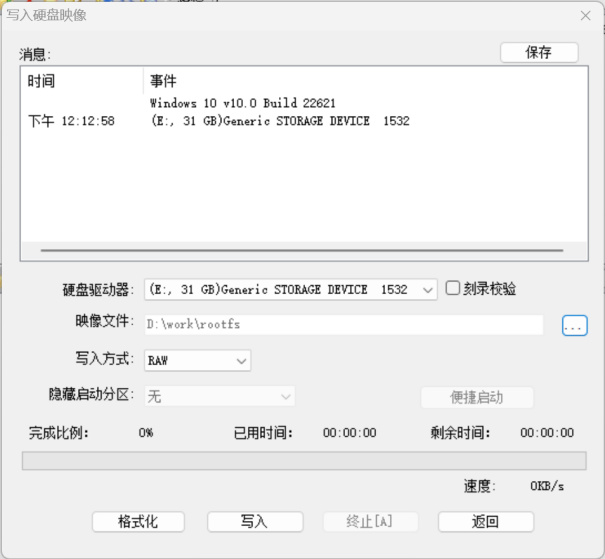Close the 写入硬盘映像 dialog
The height and width of the screenshot is (559, 605).
585,16
